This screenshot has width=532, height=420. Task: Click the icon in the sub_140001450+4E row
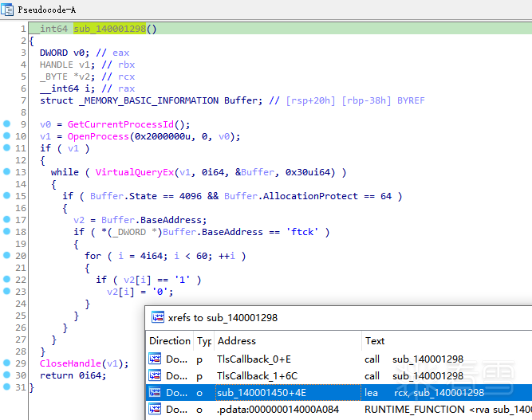155,393
